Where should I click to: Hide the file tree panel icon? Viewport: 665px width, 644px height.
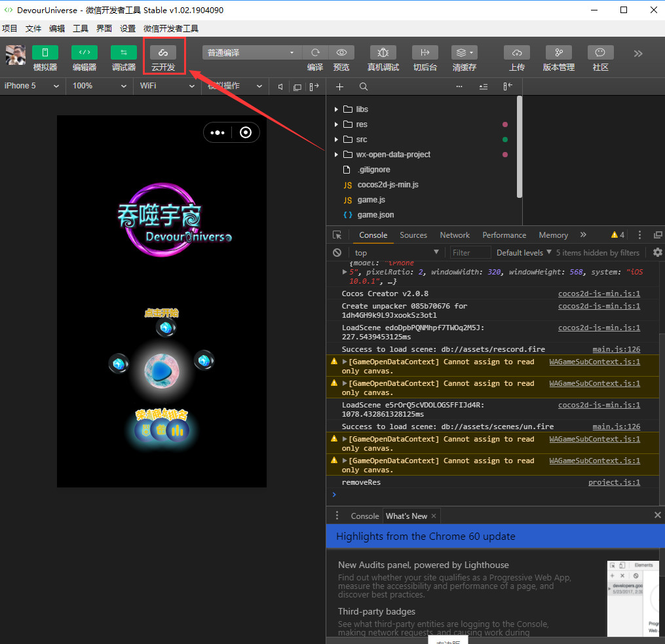(508, 86)
